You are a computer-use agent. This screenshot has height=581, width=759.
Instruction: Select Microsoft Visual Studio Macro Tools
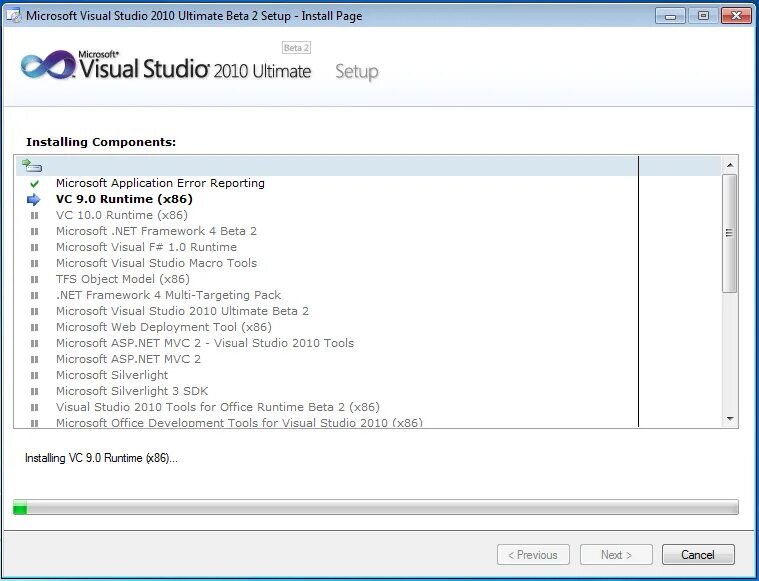[156, 263]
